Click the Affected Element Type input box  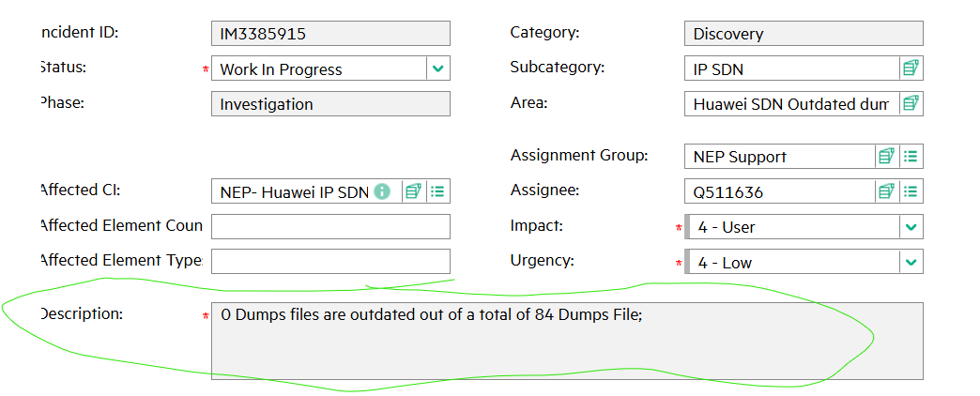[330, 262]
